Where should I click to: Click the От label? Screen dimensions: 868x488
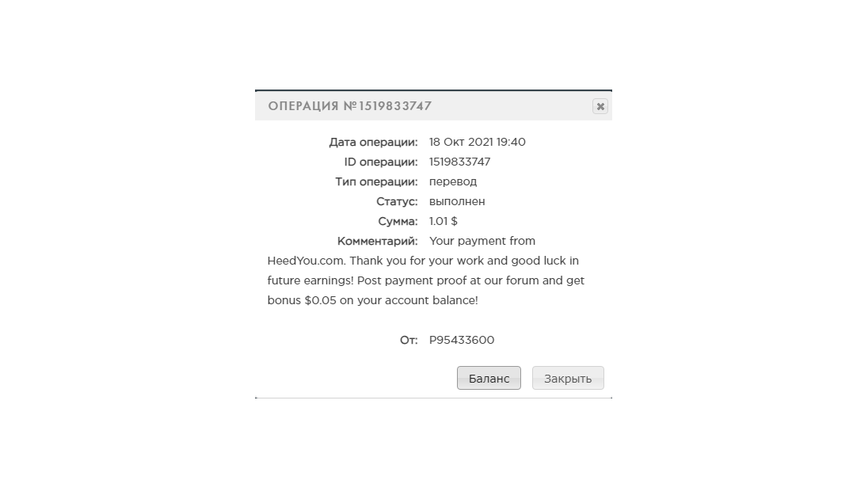click(409, 340)
